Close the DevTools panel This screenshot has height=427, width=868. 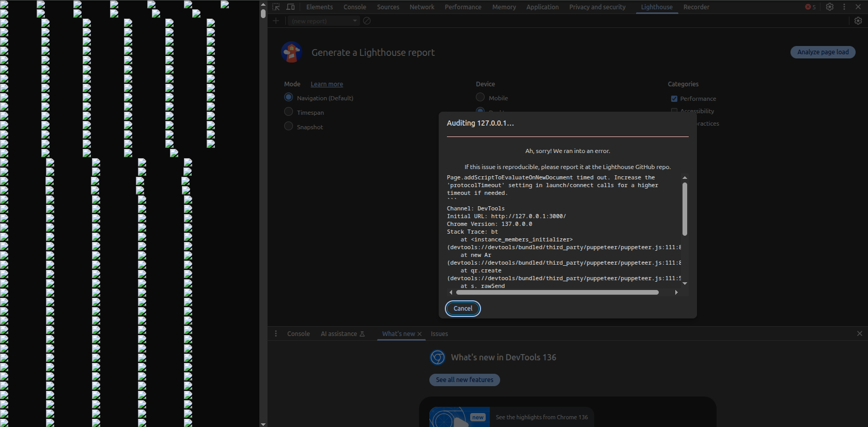858,7
